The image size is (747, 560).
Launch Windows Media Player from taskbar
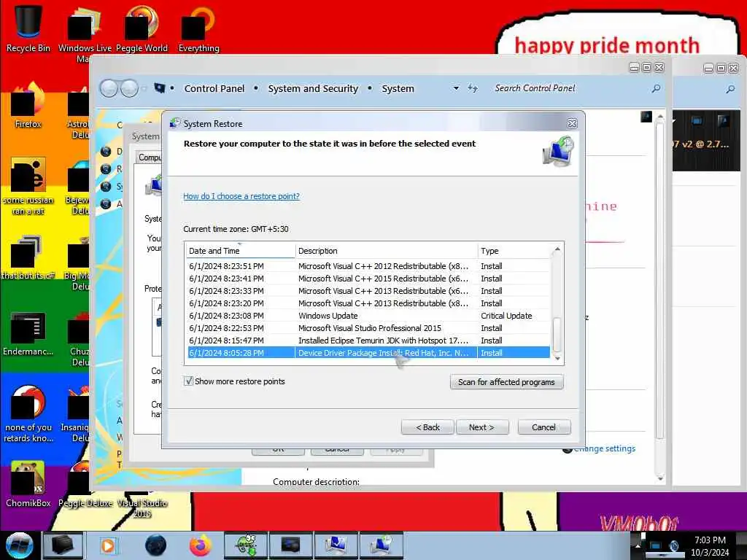108,545
